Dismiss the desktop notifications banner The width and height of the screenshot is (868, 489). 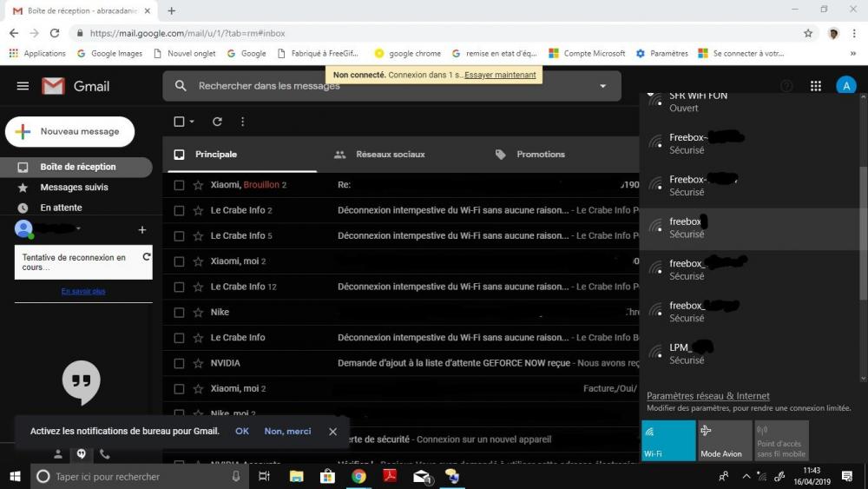coord(332,432)
